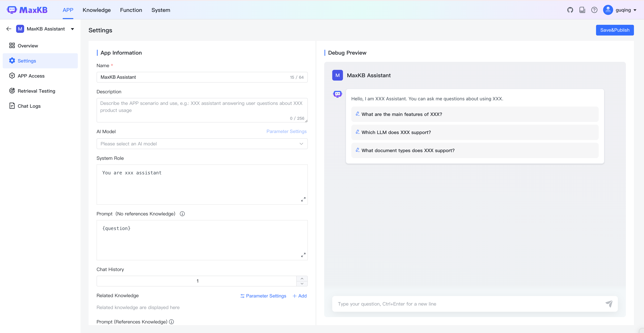This screenshot has width=644, height=333.
Task: Click the guqing user avatar
Action: pyautogui.click(x=608, y=10)
